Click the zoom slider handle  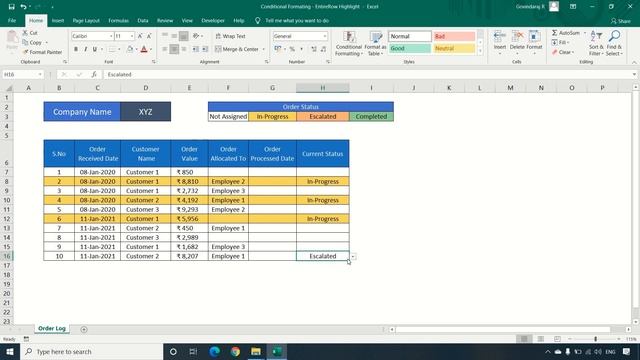coord(596,339)
